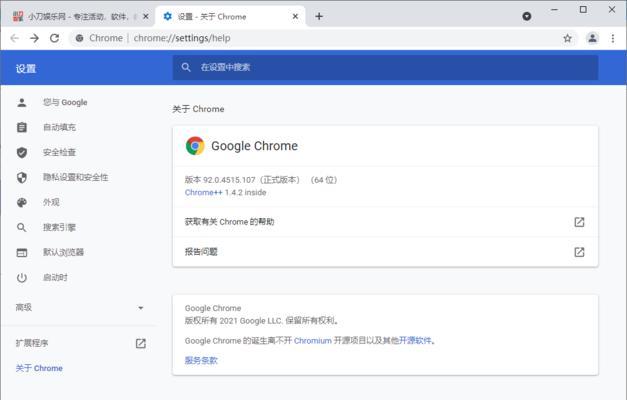627x400 pixels.
Task: Open Chrome three-dot menu
Action: click(613, 38)
